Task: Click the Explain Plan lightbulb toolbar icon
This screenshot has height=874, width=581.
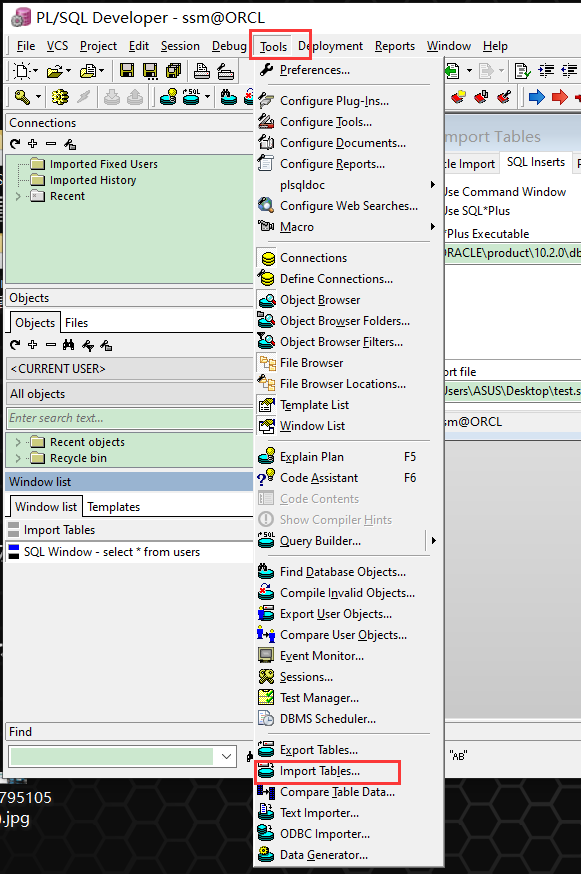Action: [x=168, y=98]
